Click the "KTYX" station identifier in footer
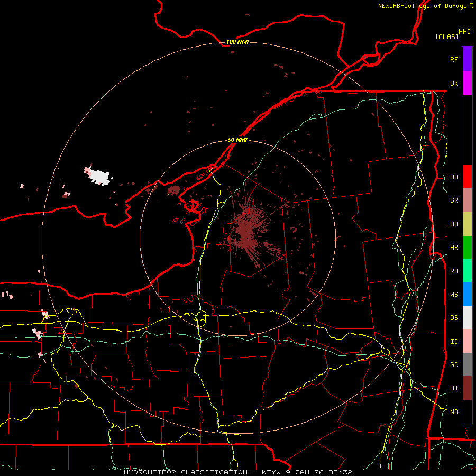476x476 pixels. 272,472
